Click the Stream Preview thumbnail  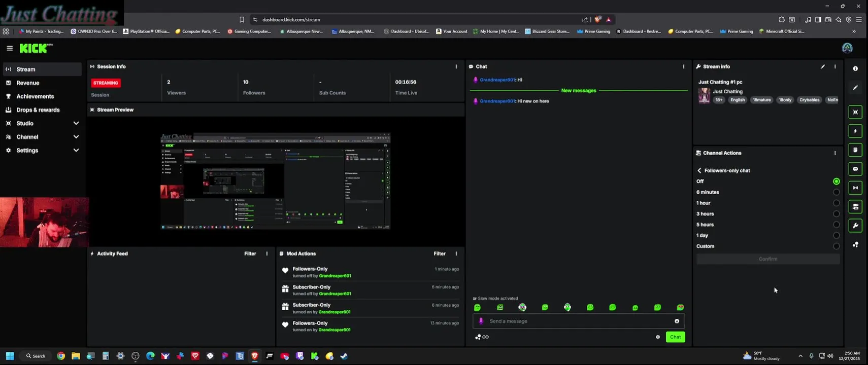pos(276,181)
